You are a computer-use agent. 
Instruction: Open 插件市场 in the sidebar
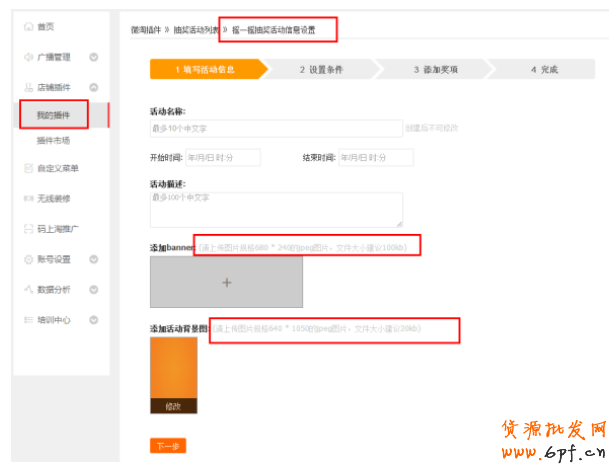pyautogui.click(x=54, y=141)
